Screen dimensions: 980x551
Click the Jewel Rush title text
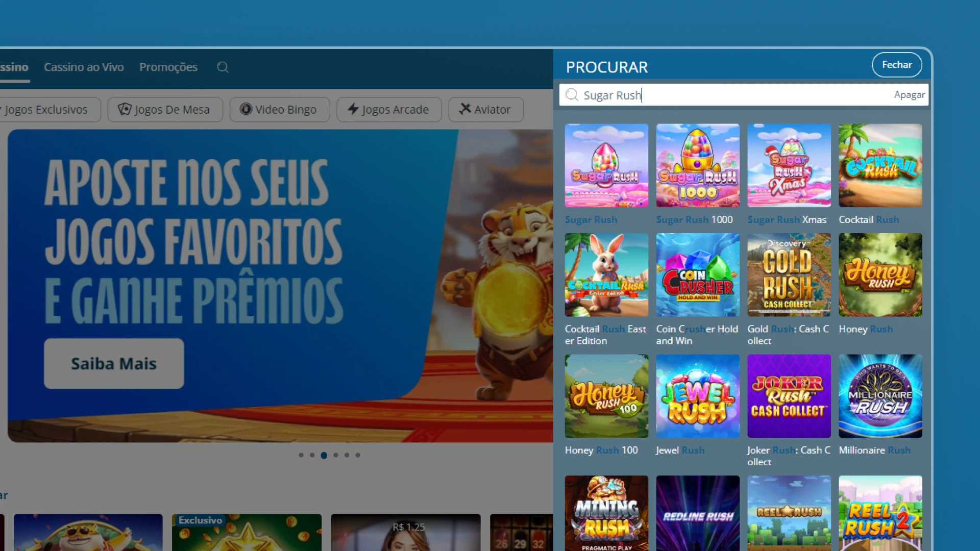(x=680, y=450)
